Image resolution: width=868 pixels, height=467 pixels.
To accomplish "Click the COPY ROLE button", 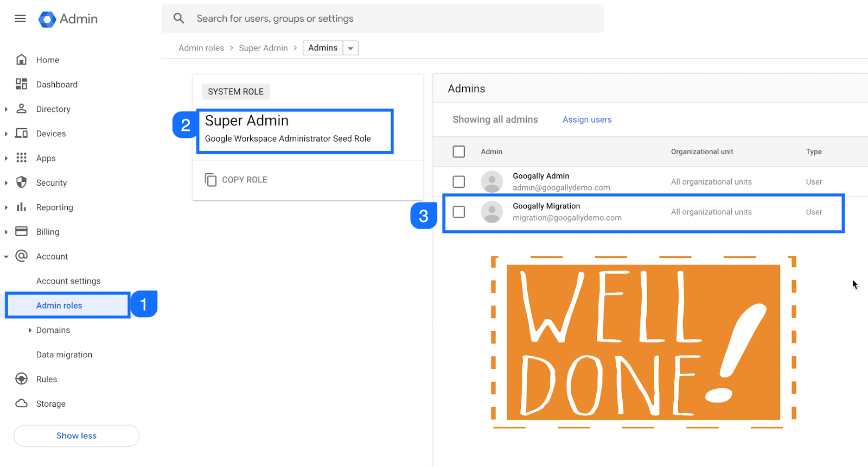I will click(x=236, y=179).
